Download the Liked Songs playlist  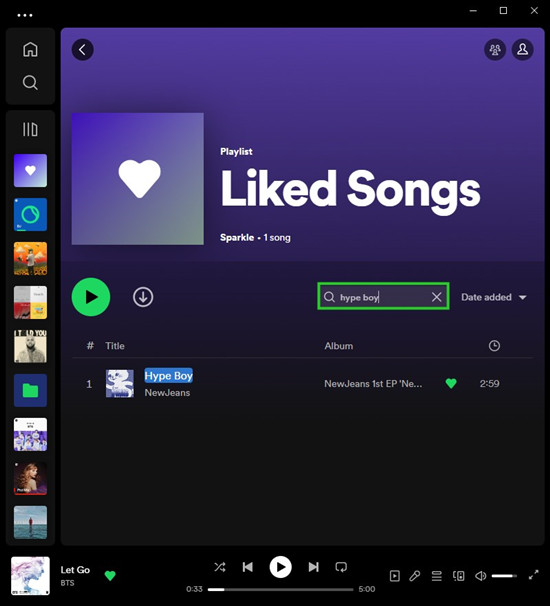[x=143, y=297]
